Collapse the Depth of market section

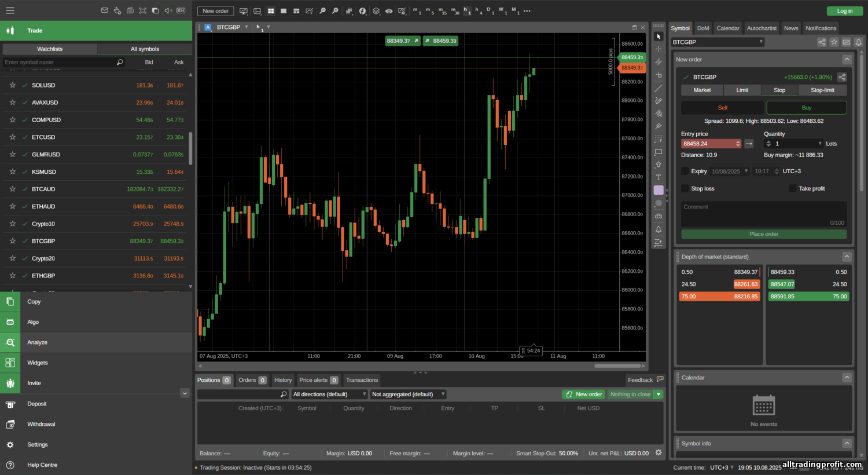847,257
